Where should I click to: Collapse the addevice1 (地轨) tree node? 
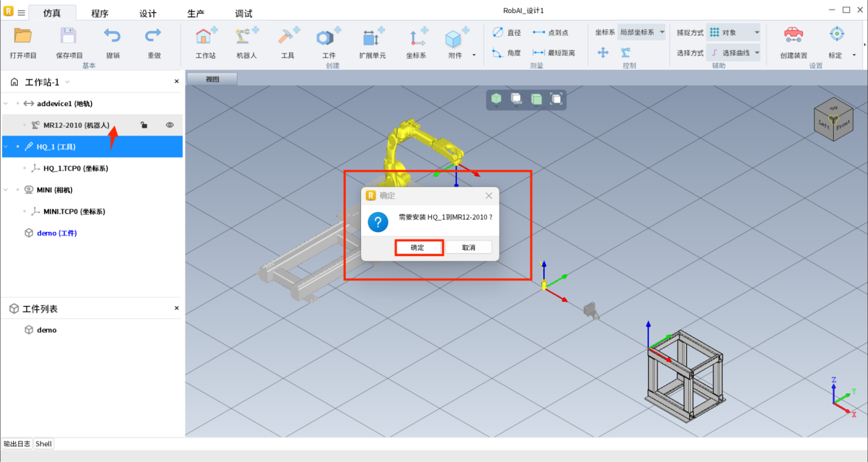[7, 104]
